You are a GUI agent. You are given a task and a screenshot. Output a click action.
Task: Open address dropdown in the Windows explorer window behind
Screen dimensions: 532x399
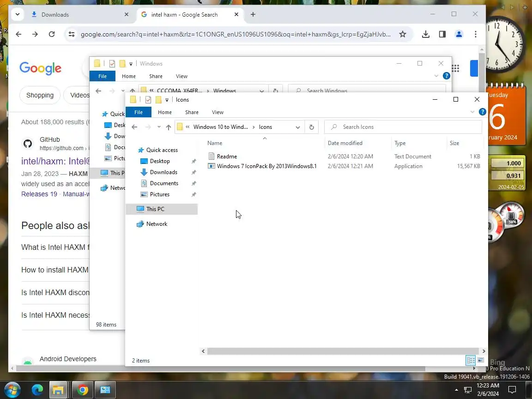(x=261, y=91)
